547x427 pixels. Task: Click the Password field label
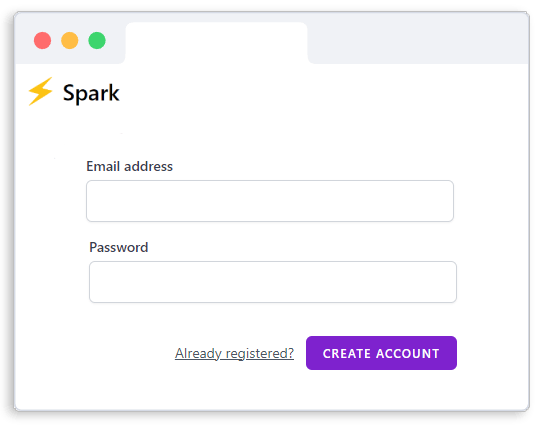[x=119, y=247]
